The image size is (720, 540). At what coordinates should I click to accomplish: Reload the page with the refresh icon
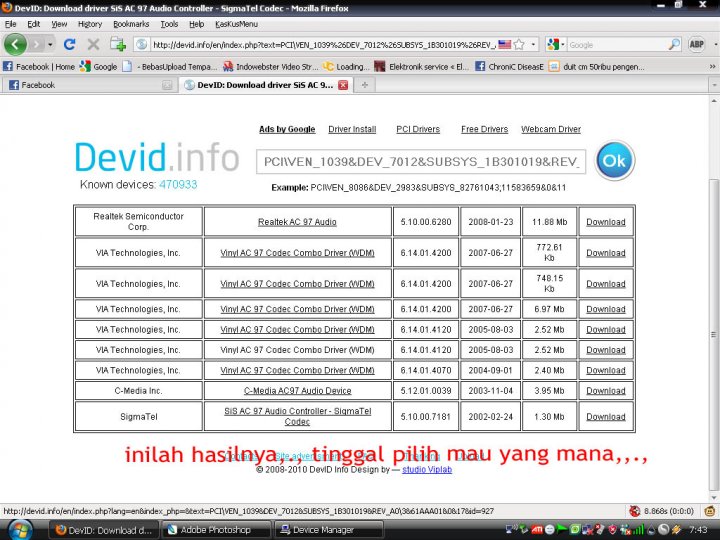(70, 45)
